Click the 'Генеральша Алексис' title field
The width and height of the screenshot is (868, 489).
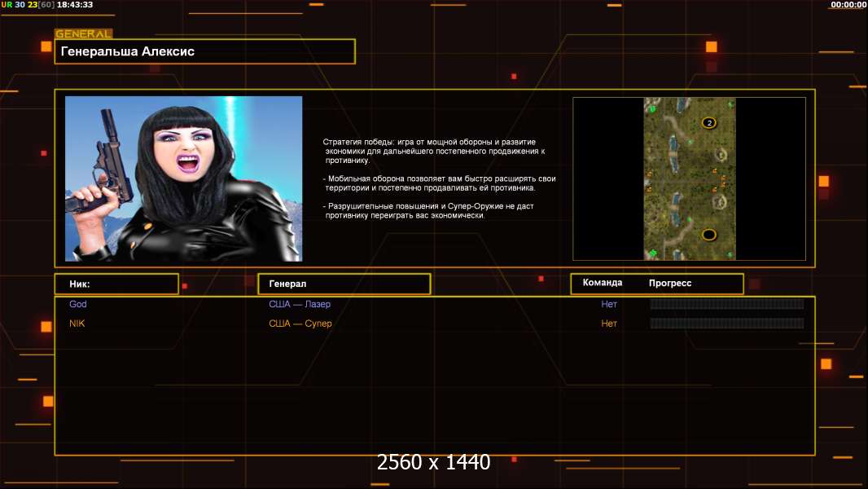tap(204, 51)
